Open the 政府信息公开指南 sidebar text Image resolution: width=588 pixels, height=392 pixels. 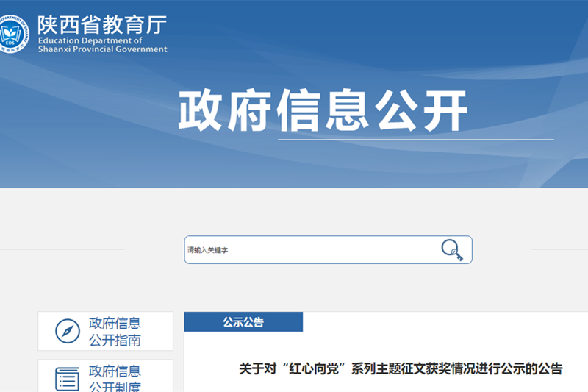click(x=115, y=332)
